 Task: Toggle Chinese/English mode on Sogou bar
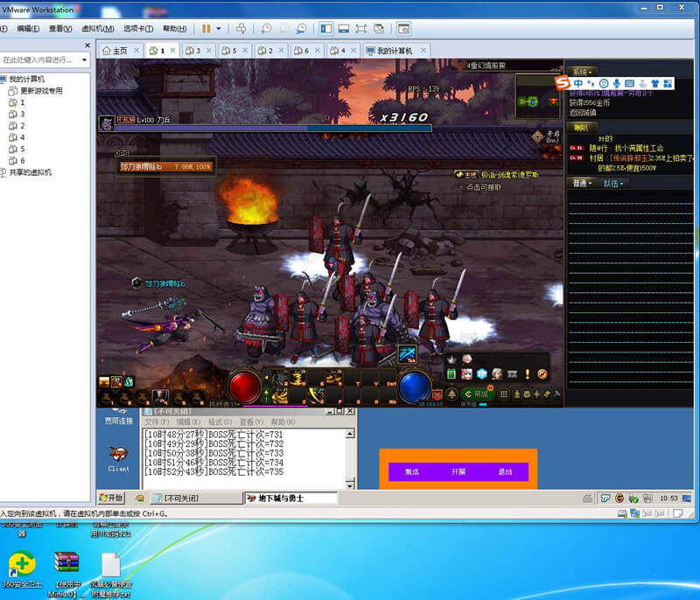click(x=578, y=83)
